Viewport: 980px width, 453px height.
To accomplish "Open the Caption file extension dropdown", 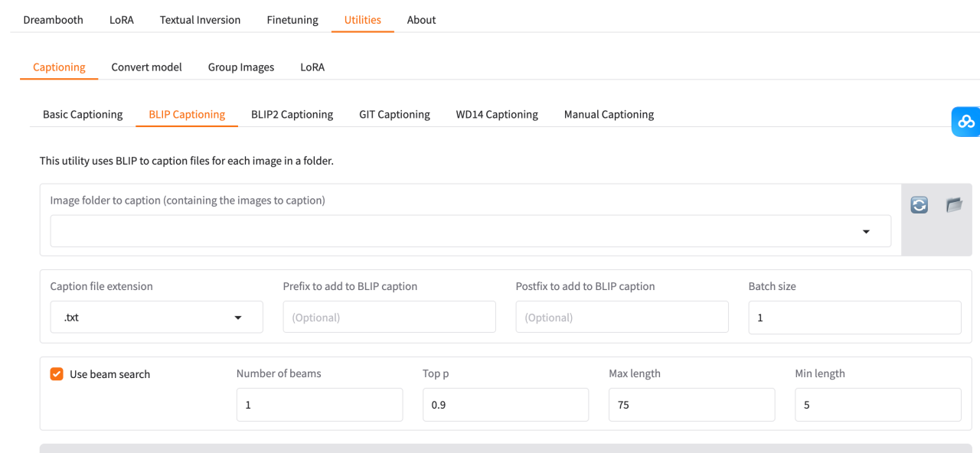I will point(157,317).
